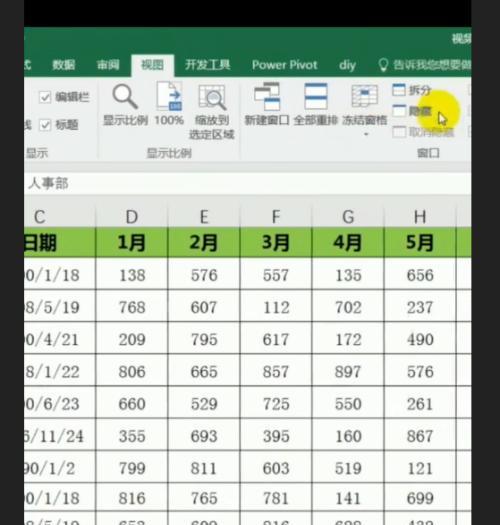Hide the window using 隐藏
The height and width of the screenshot is (525, 500).
(412, 111)
